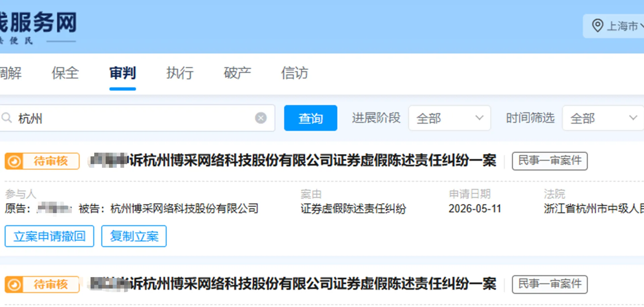The image size is (644, 307).
Task: Click the 进展阶段 filter label
Action: (376, 118)
